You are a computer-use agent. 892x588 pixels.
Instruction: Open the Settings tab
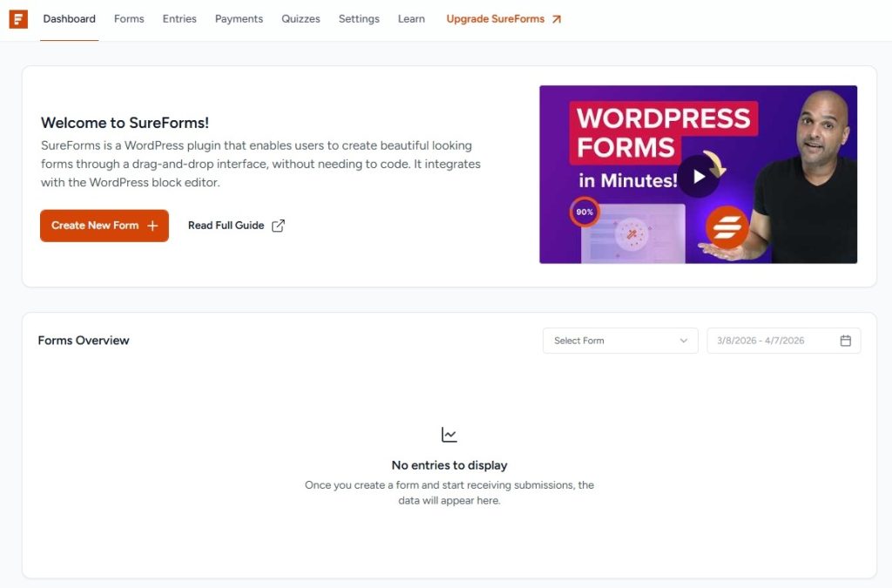[x=359, y=19]
